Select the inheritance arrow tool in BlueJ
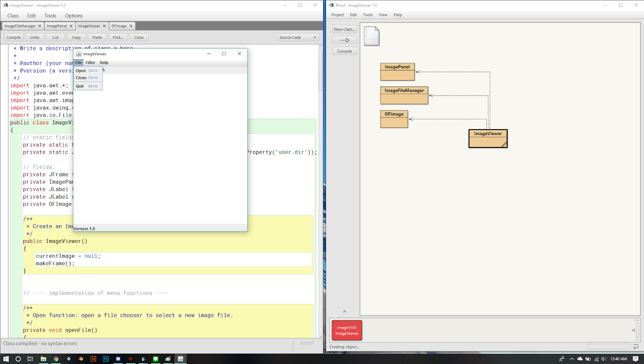The width and height of the screenshot is (644, 364). click(344, 40)
